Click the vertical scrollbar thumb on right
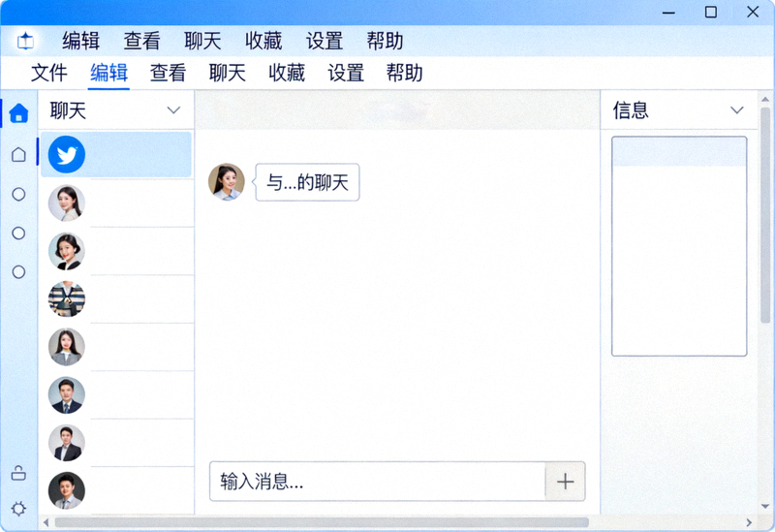775x532 pixels. (765, 215)
